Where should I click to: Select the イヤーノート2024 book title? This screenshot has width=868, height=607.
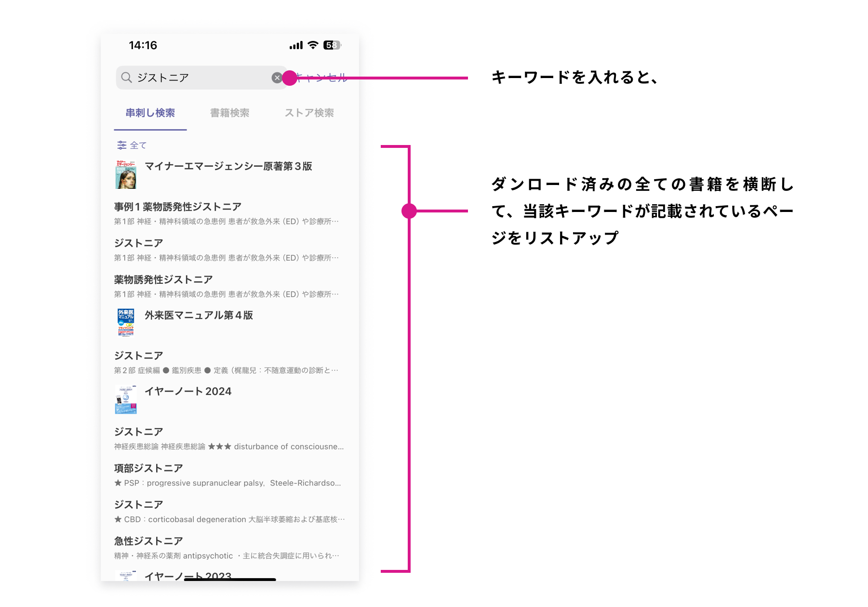[x=188, y=391]
